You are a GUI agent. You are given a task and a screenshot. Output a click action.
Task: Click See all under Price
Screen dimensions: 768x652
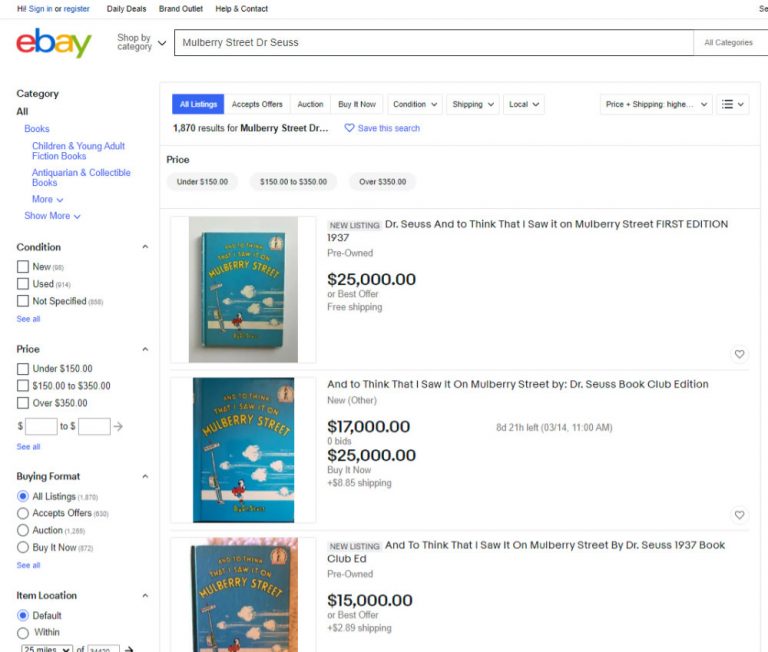[x=28, y=447]
